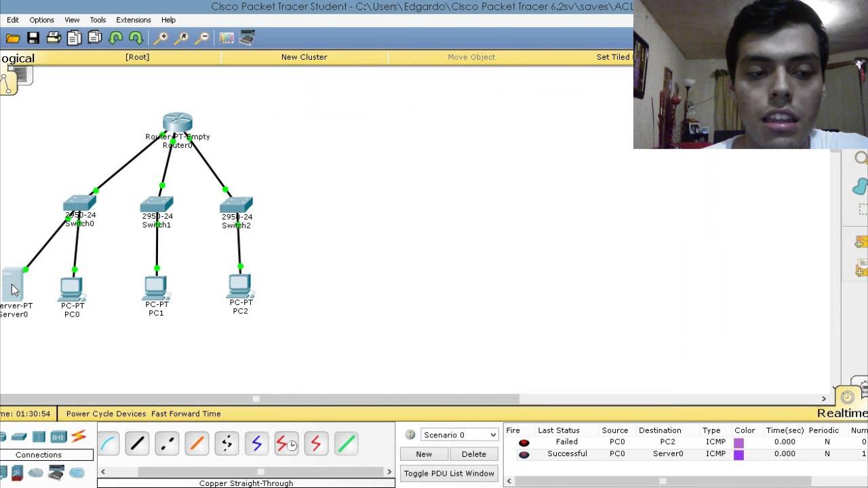Choose the red Serial DTE cable
868x488 pixels.
[x=316, y=444]
